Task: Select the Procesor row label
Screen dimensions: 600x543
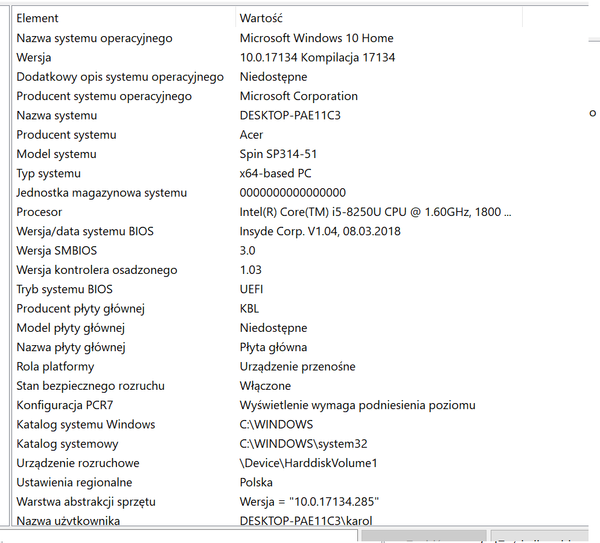Action: 39,212
